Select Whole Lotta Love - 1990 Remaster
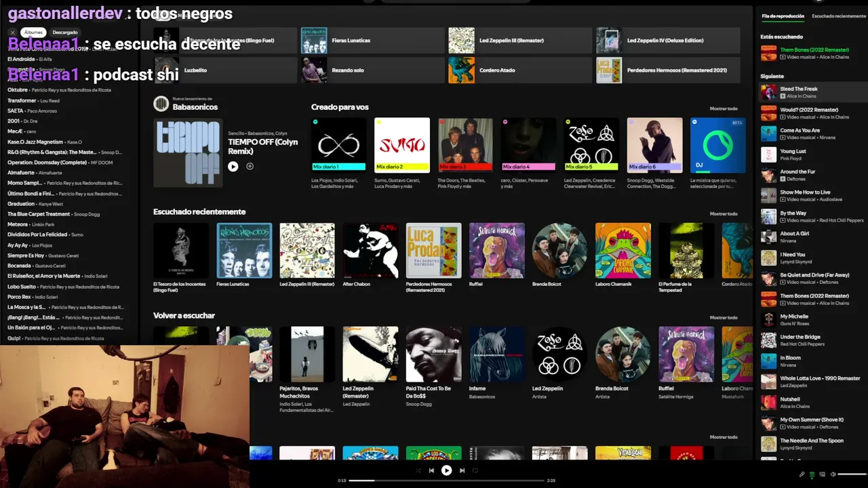 812,382
